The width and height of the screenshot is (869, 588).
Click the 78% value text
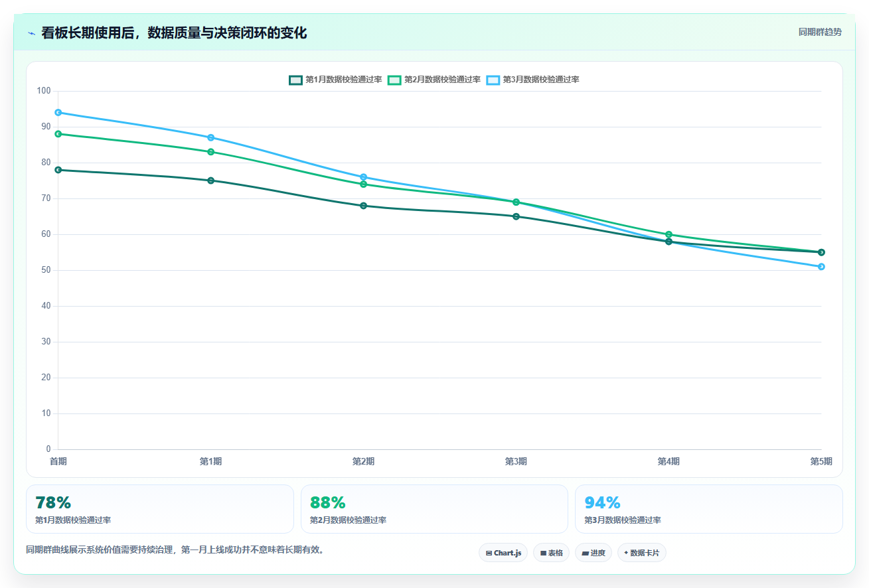[x=53, y=503]
